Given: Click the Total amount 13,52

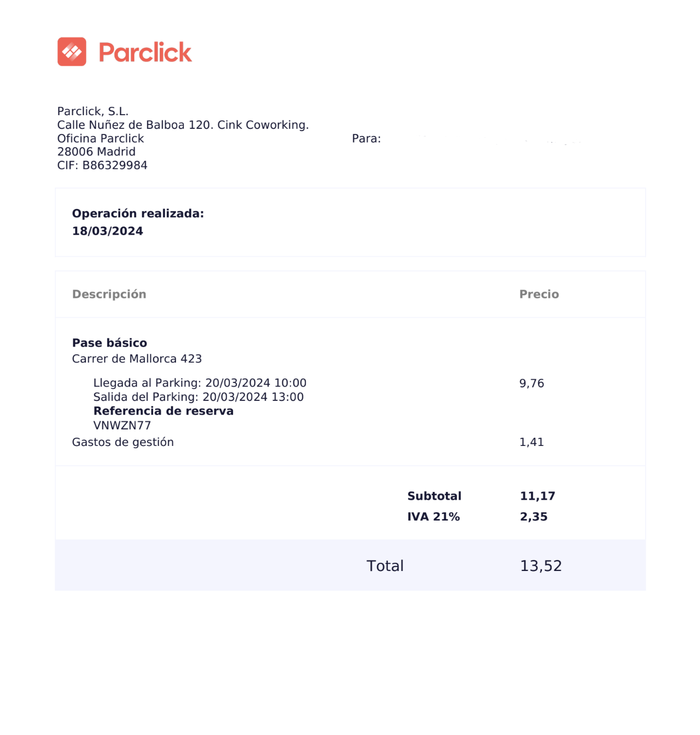Looking at the screenshot, I should [x=541, y=566].
